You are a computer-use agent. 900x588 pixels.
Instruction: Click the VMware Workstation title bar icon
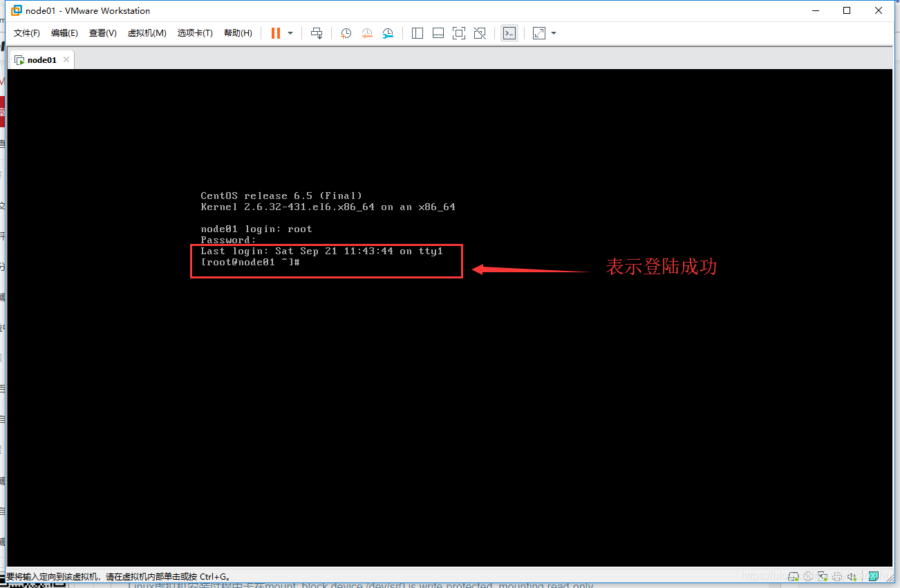point(17,10)
